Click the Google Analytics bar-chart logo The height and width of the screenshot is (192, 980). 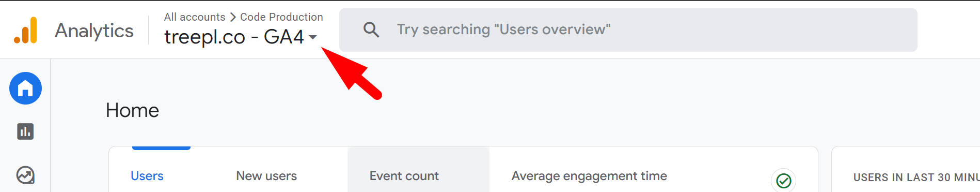[26, 31]
